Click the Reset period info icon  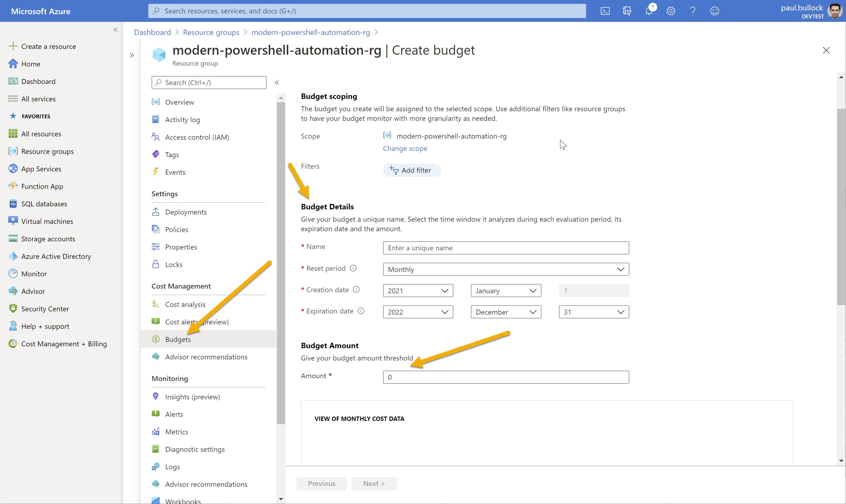(353, 268)
